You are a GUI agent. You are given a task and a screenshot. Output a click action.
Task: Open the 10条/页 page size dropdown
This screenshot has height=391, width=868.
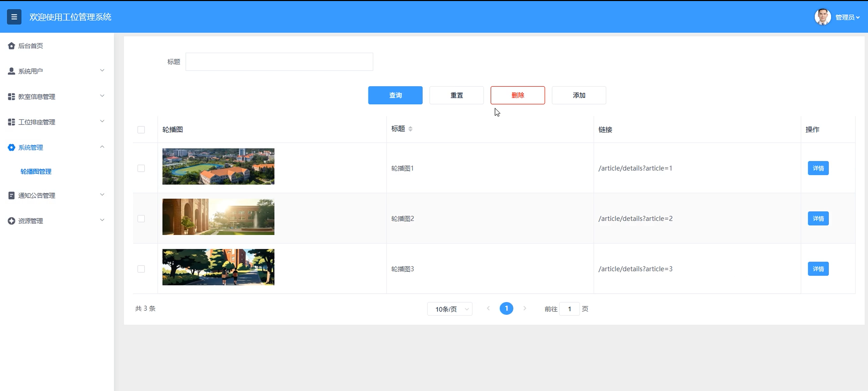(449, 309)
